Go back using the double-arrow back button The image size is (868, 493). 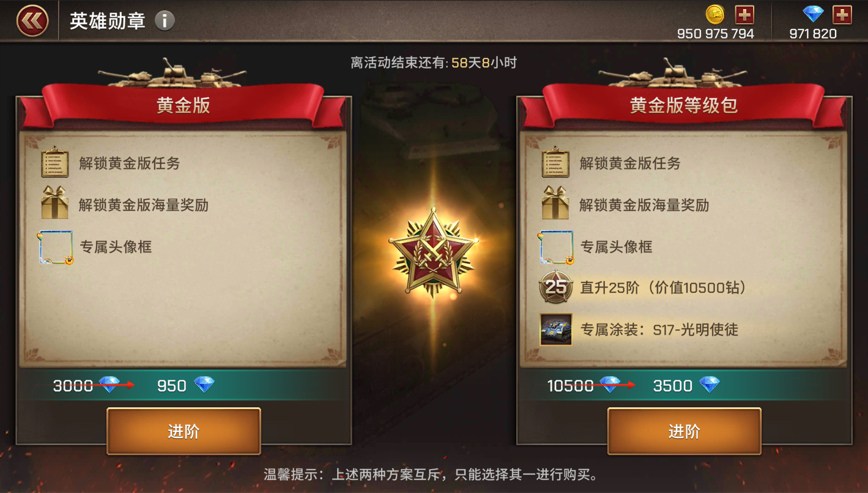pyautogui.click(x=32, y=21)
